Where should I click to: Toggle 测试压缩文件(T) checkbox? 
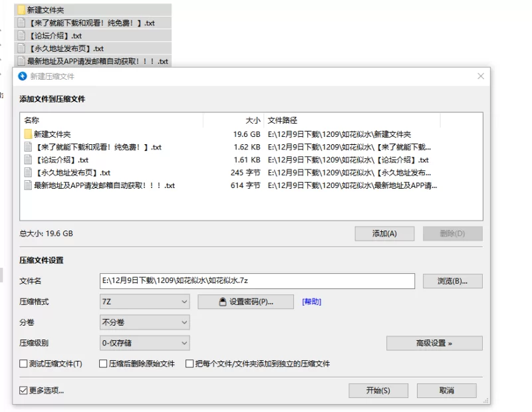pos(23,364)
